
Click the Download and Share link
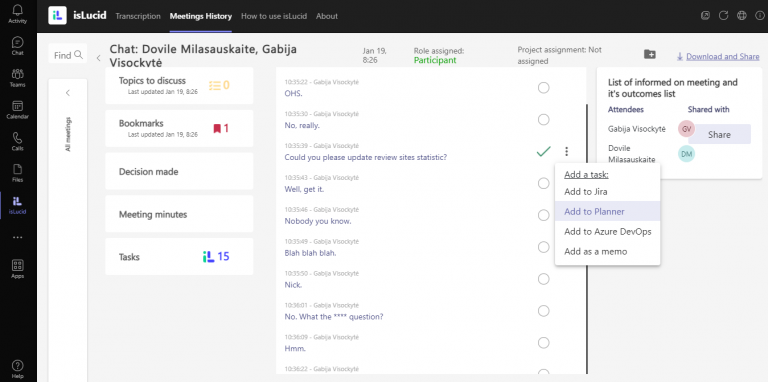(722, 56)
